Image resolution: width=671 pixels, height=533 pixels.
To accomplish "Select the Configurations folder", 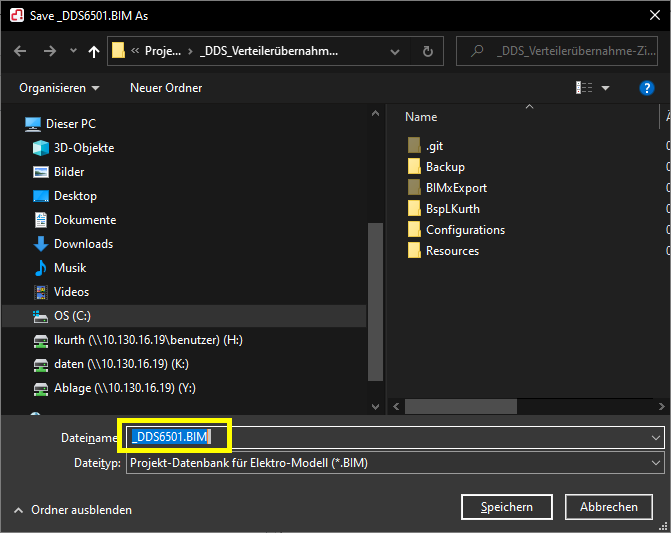I will tap(465, 230).
